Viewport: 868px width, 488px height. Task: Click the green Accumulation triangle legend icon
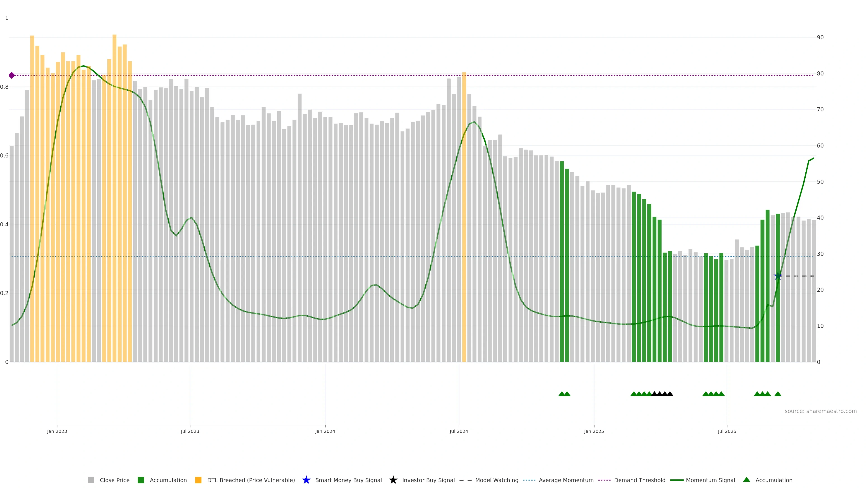746,480
